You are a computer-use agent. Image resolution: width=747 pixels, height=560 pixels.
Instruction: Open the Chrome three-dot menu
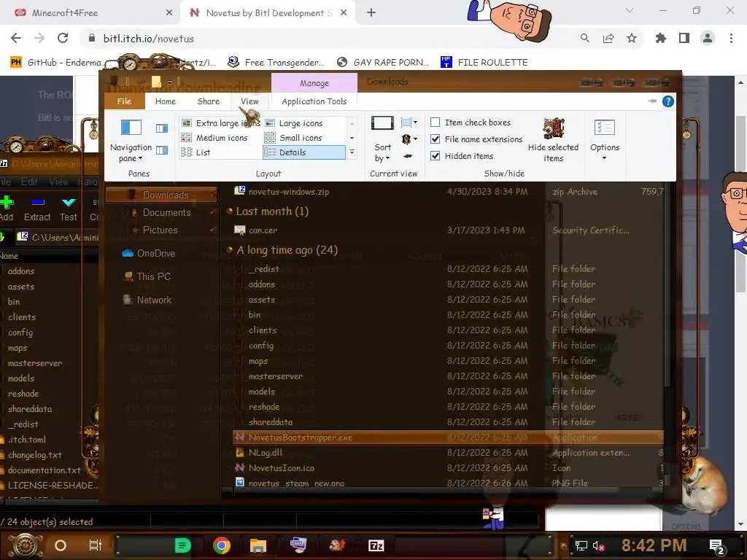(x=731, y=39)
